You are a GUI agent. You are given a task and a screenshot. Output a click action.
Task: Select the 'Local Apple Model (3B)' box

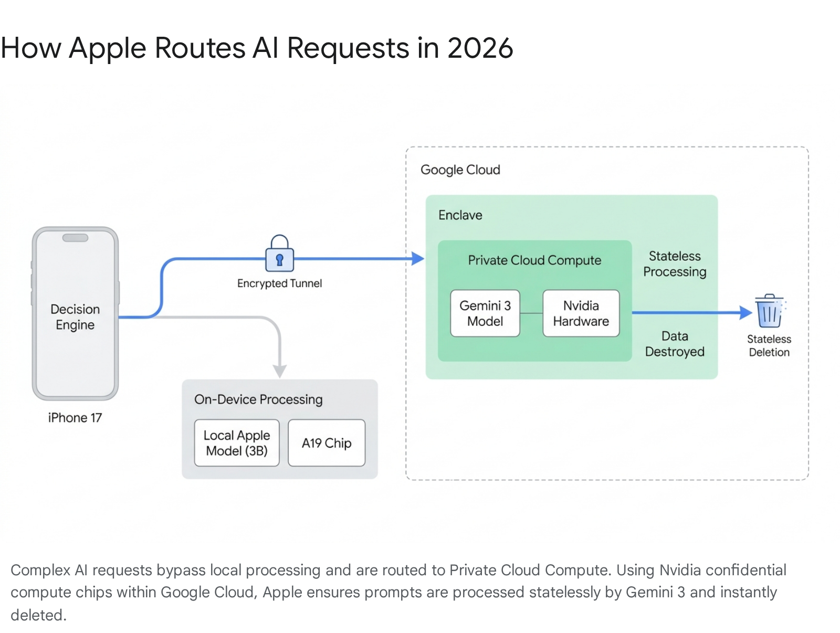237,443
